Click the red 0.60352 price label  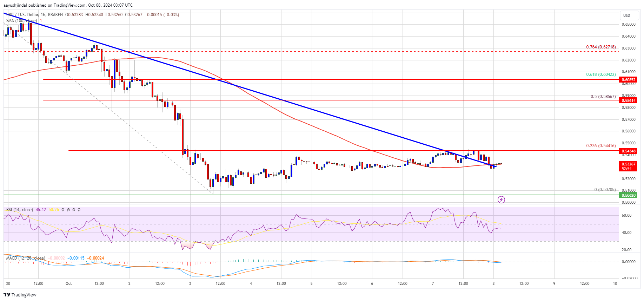tap(628, 80)
